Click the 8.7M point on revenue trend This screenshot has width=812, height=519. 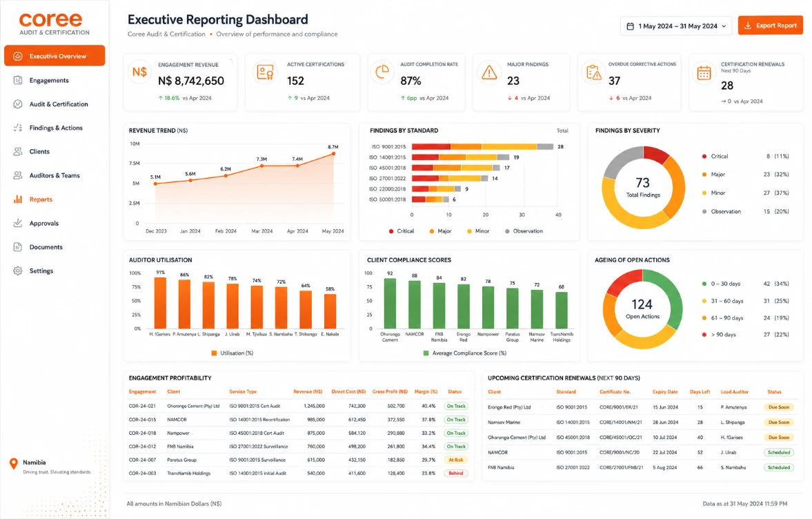333,154
